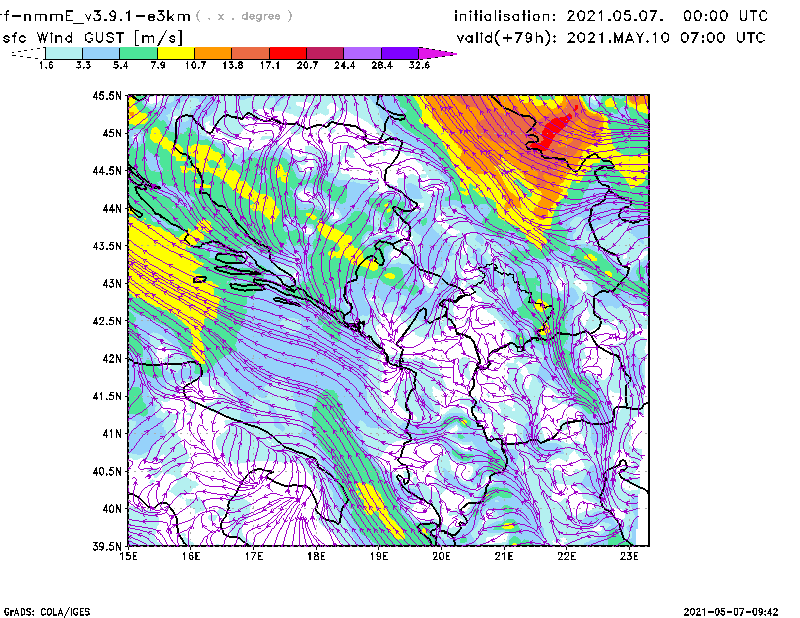Click the legend value "20.7"
The image size is (800, 618).
coord(307,65)
